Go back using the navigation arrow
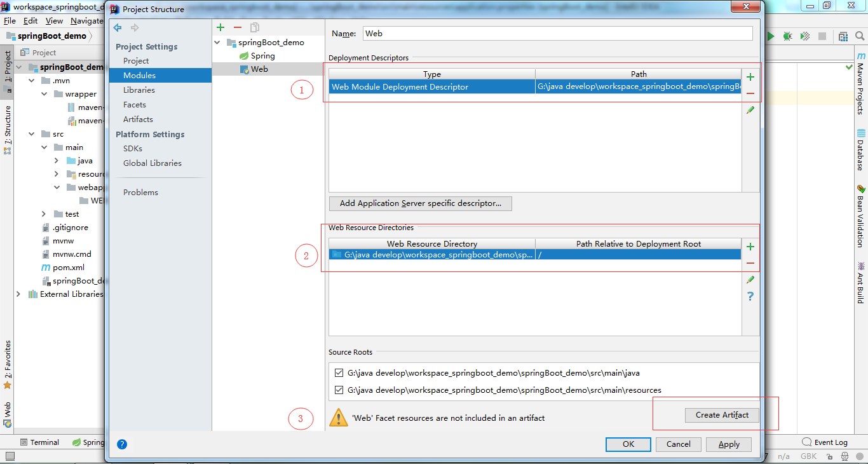The image size is (868, 464). coord(118,28)
